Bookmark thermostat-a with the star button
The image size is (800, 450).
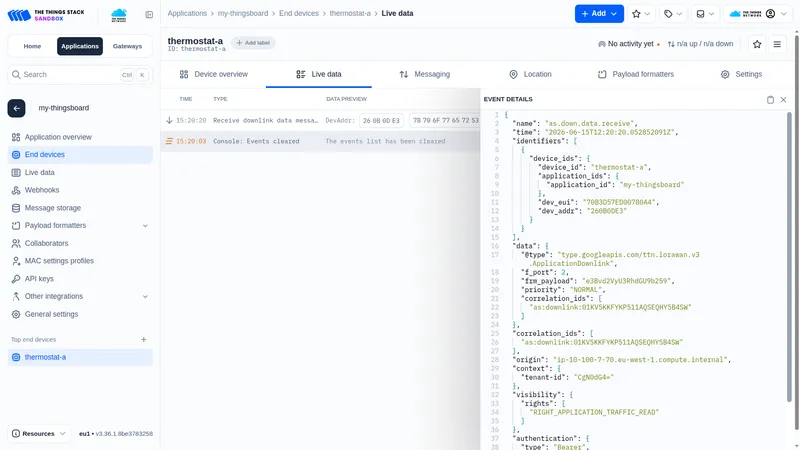(x=757, y=44)
